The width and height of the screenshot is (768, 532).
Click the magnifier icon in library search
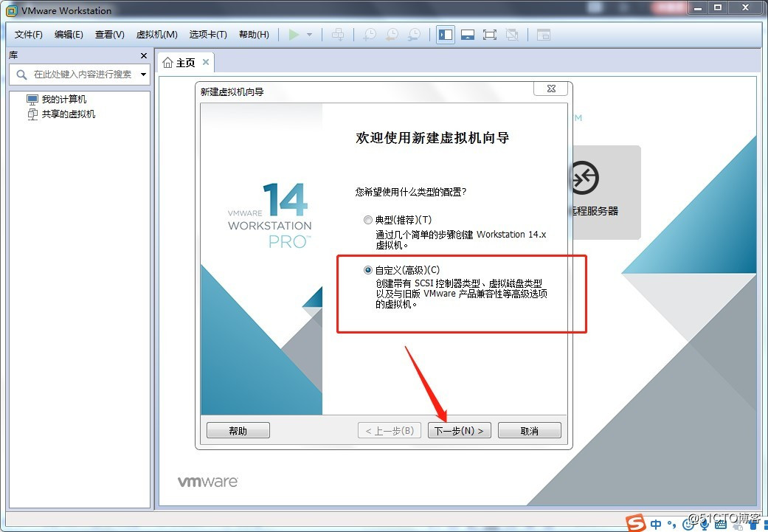pyautogui.click(x=21, y=75)
